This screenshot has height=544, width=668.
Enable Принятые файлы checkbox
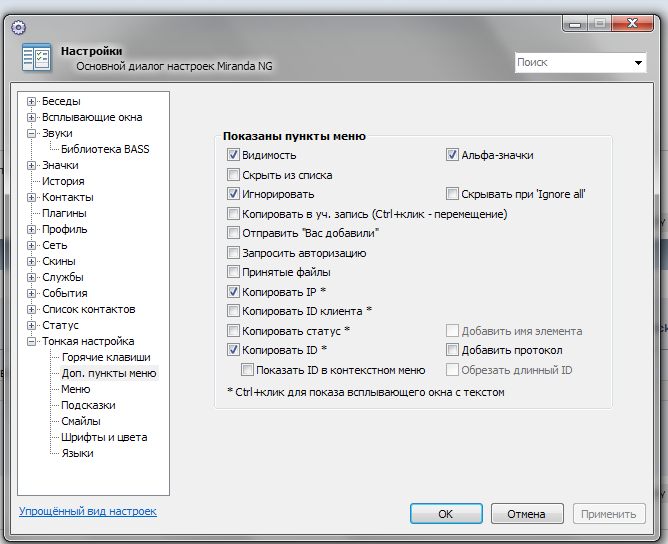pos(233,272)
